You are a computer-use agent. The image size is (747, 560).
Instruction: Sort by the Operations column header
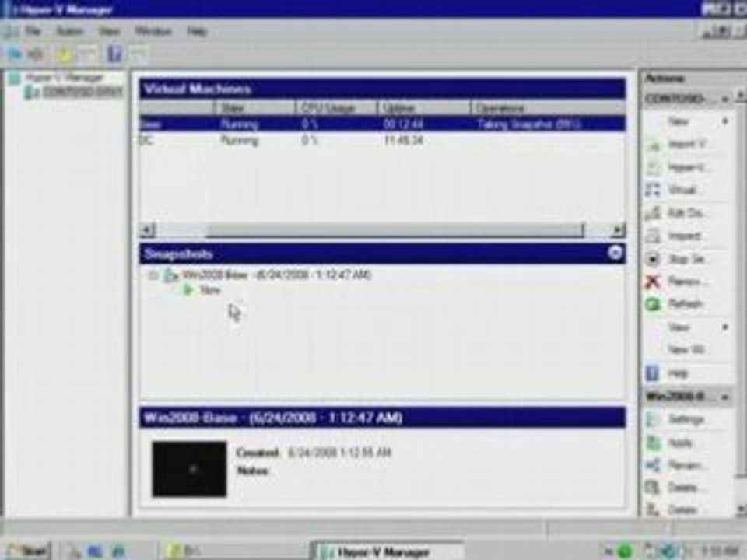548,107
